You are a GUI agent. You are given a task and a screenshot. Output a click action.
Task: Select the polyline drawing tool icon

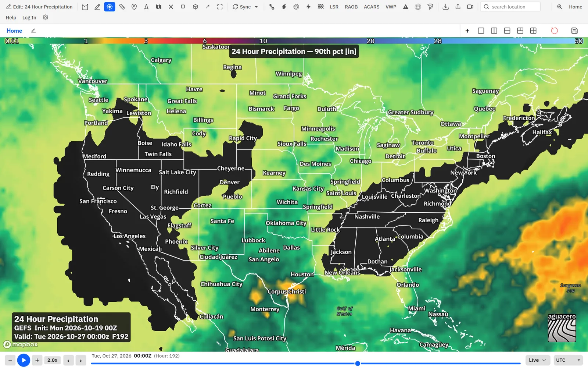85,7
